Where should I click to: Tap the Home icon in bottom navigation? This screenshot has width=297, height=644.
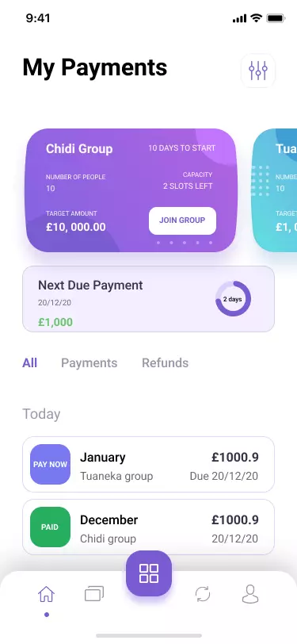tap(46, 594)
